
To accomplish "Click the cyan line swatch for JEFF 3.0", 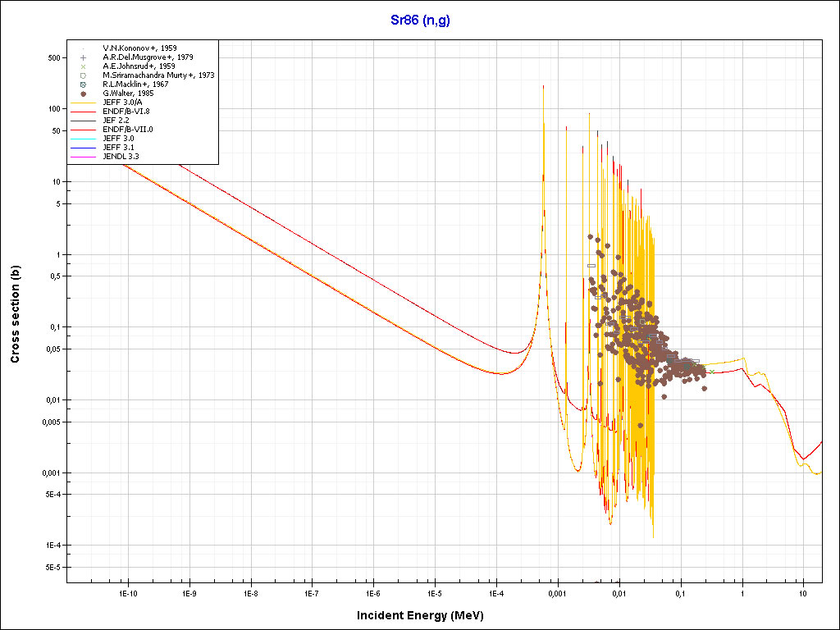I will pyautogui.click(x=84, y=138).
